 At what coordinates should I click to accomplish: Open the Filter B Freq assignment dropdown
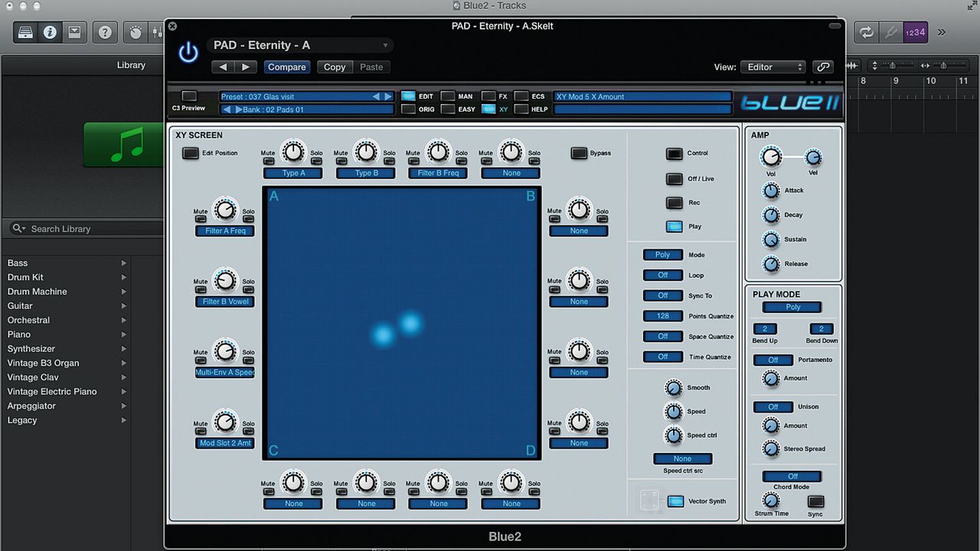[439, 173]
